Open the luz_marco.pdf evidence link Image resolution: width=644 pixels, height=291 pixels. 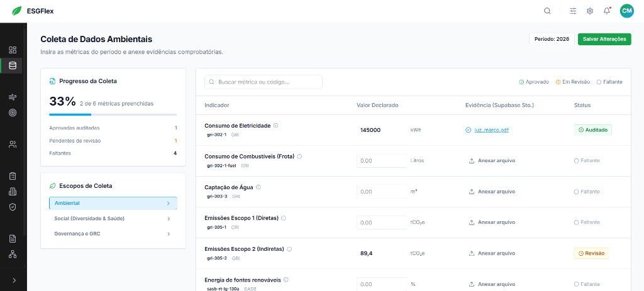(491, 130)
